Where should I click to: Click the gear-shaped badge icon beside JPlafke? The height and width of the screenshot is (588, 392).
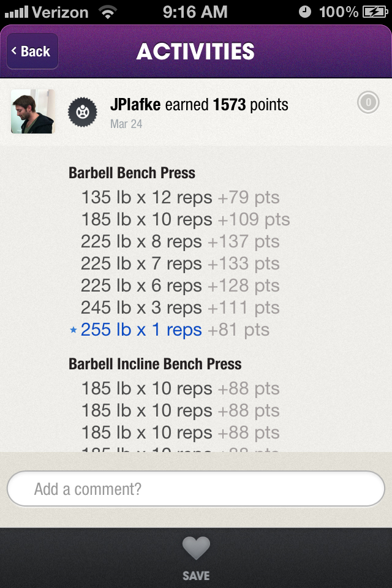tap(83, 112)
